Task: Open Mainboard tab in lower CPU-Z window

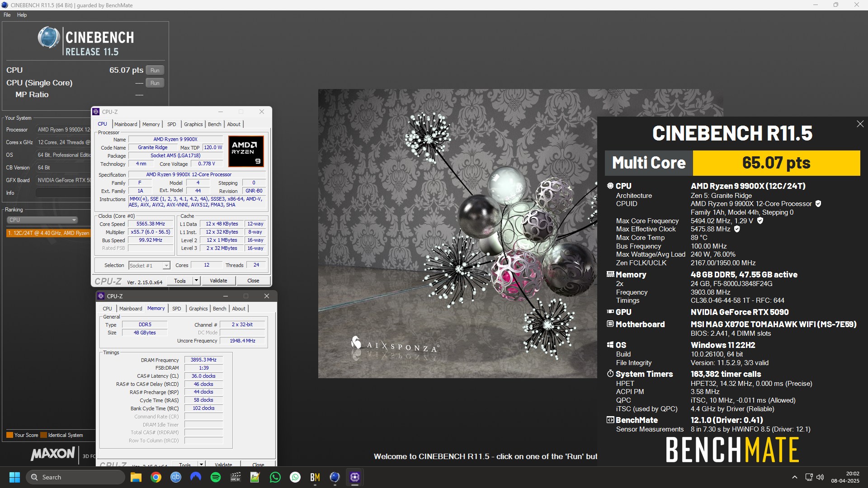Action: point(131,309)
